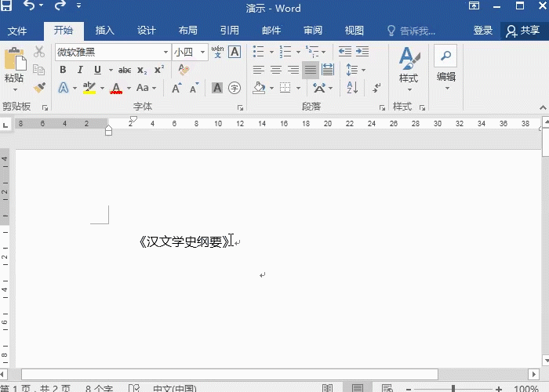Switch to web layout view

[x=387, y=388]
